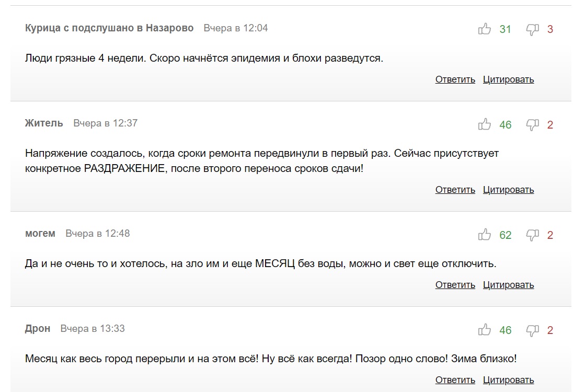The width and height of the screenshot is (574, 392).
Task: Like могем's comment about water
Action: 484,234
